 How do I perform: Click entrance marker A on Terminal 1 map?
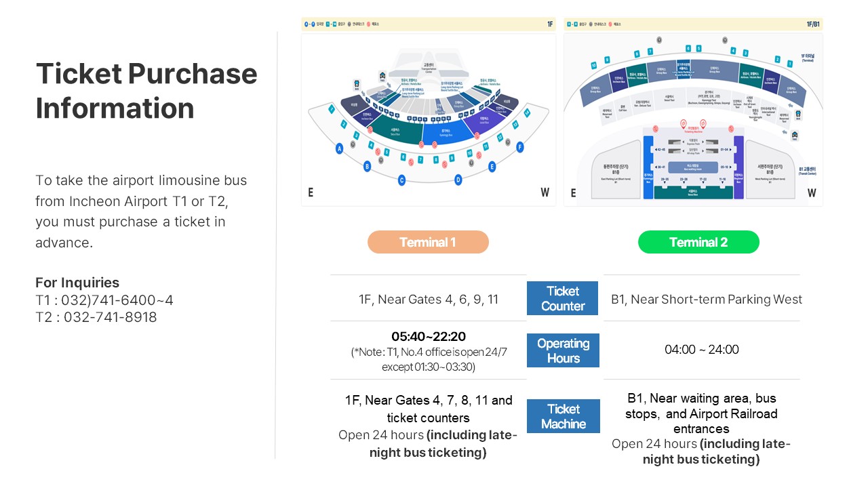(340, 148)
